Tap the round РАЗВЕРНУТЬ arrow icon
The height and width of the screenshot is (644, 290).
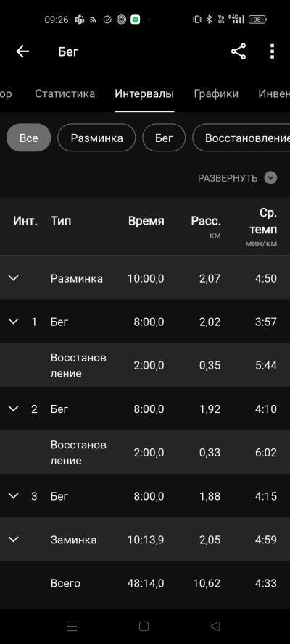pyautogui.click(x=270, y=177)
